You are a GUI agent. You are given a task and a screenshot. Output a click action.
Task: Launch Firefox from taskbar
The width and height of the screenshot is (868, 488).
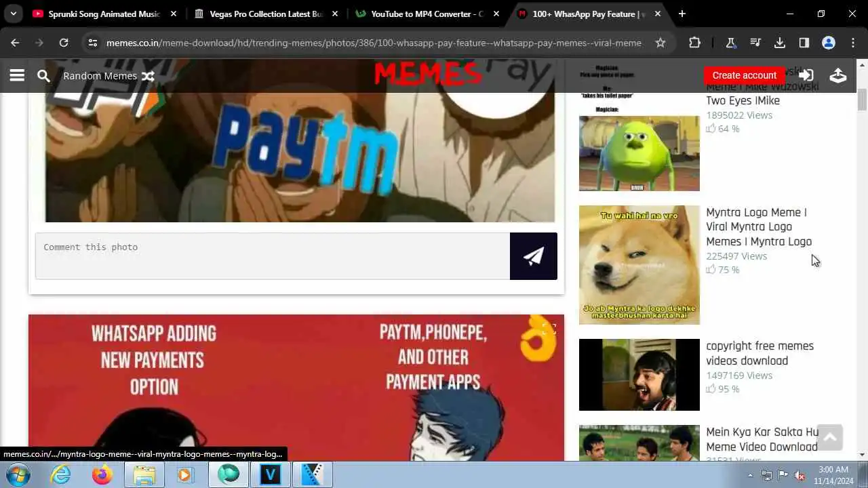point(102,474)
